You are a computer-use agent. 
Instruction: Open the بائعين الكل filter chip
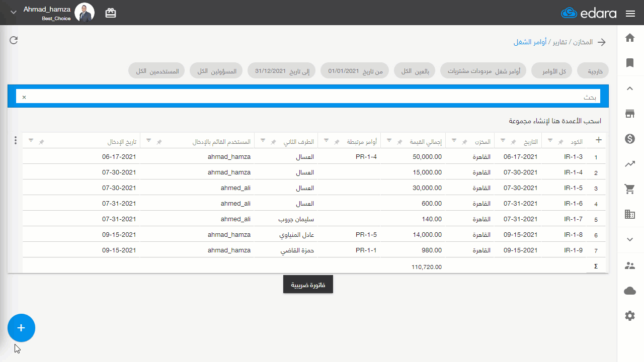tap(415, 71)
